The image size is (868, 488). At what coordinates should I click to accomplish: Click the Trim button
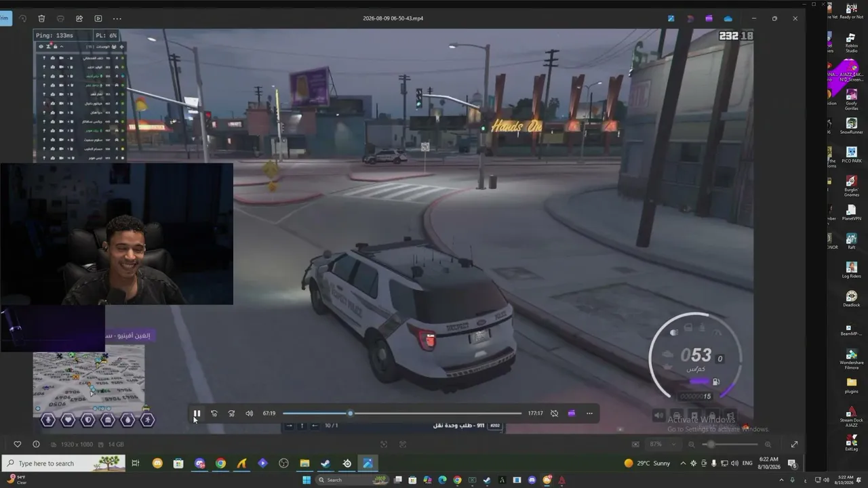tap(5, 18)
